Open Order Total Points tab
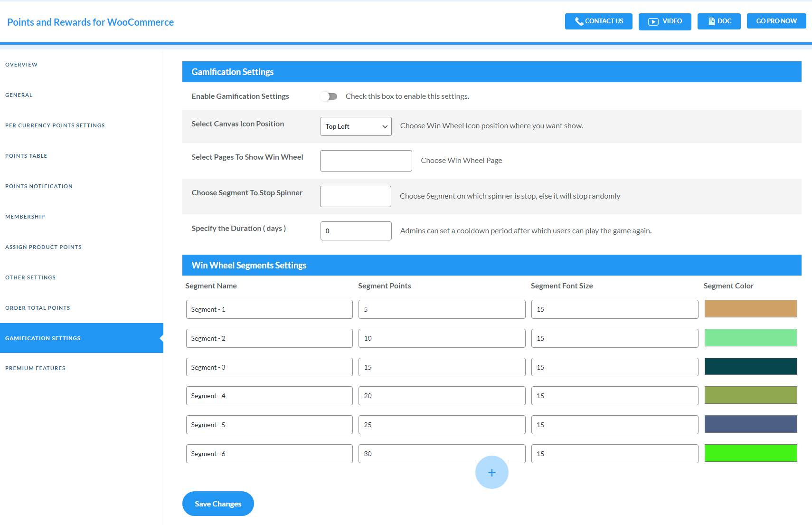The image size is (812, 525). pos(38,308)
